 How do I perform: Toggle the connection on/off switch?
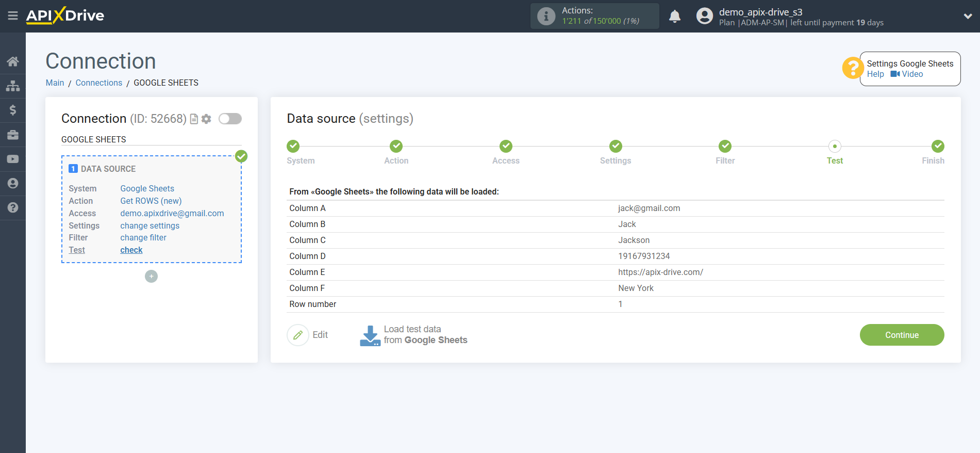tap(230, 119)
